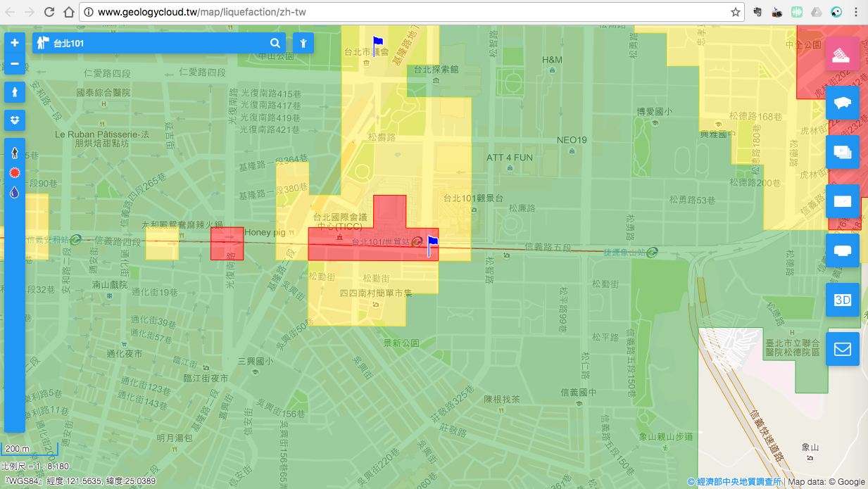Click the 臨江街夜市 label
The image size is (868, 489).
click(206, 378)
